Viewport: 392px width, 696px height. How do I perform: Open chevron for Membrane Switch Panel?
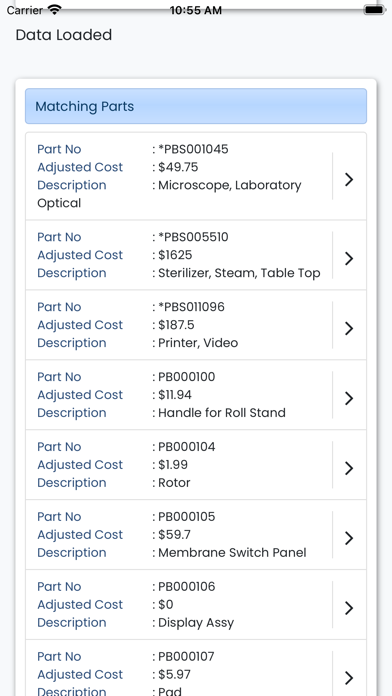click(349, 538)
